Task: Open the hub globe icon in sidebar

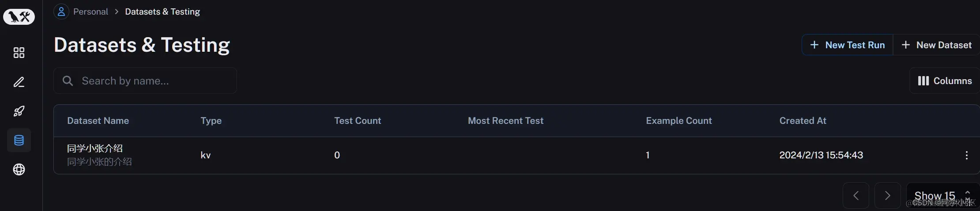Action: coord(19,169)
